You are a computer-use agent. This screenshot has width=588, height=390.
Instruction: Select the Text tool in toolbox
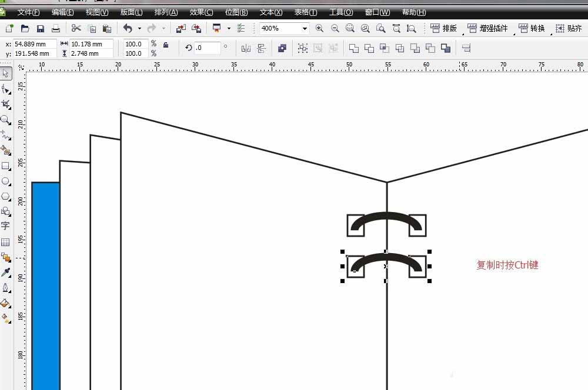[x=5, y=226]
